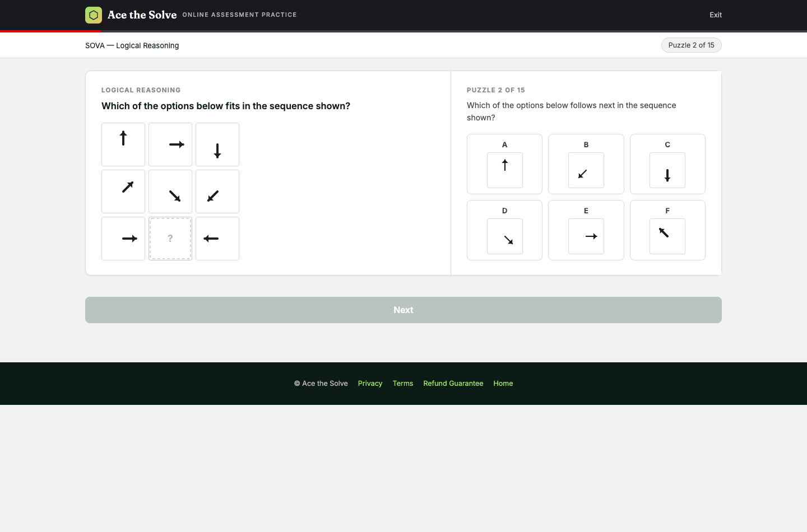
Task: Go to Home via footer link
Action: (x=503, y=384)
